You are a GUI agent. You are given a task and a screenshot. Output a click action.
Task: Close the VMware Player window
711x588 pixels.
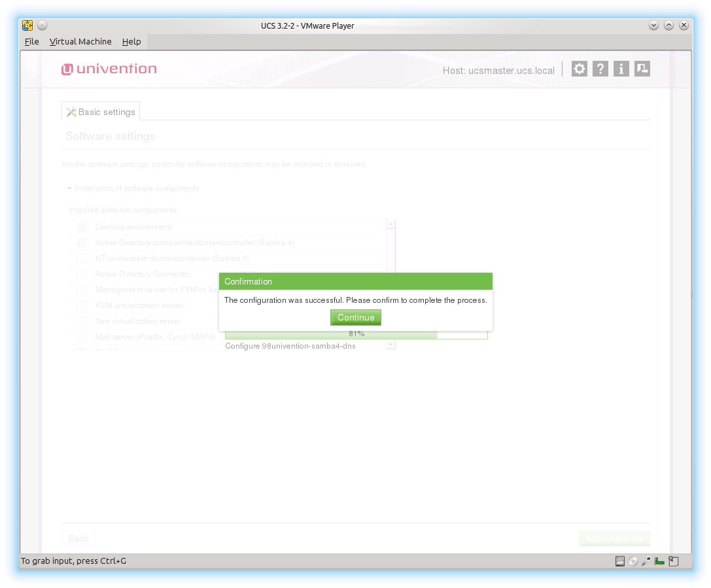684,26
